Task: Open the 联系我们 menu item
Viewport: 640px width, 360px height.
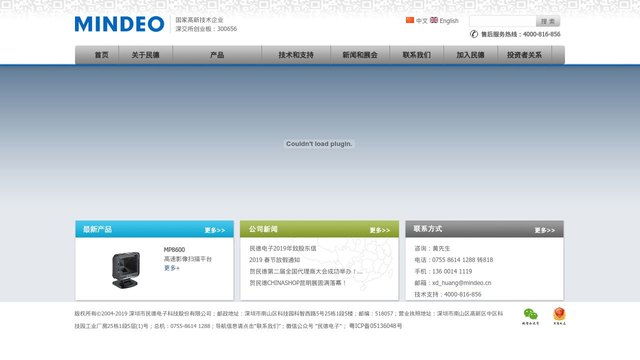Action: (416, 55)
